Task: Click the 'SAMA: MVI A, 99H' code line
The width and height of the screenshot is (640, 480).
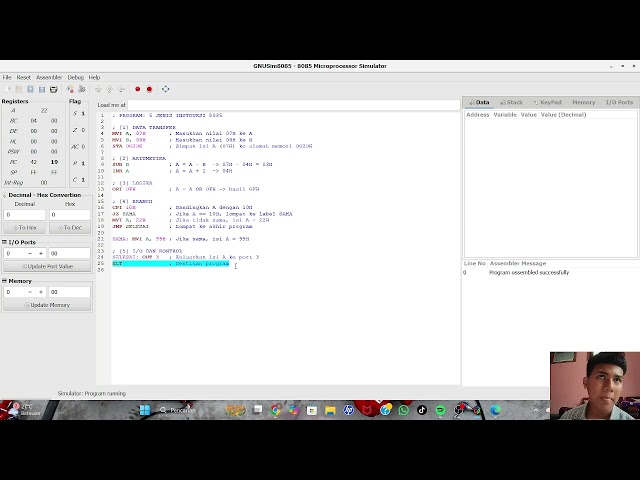Action: (x=180, y=239)
